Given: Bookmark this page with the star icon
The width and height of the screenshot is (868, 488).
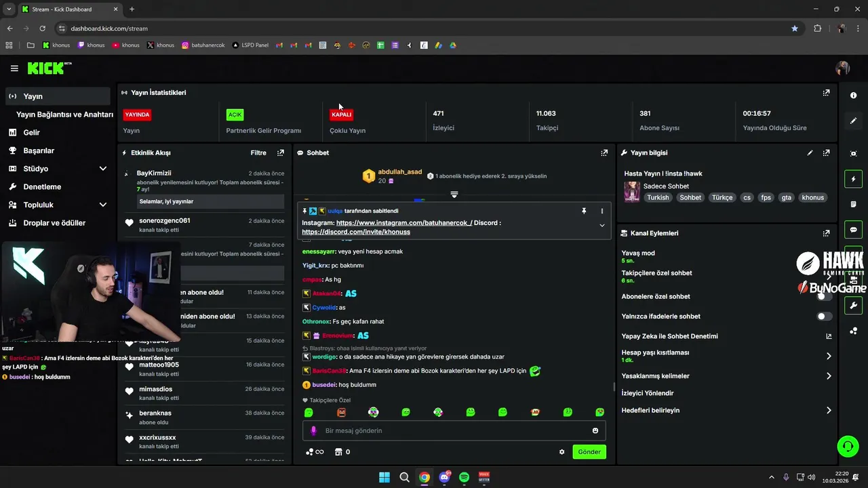Looking at the screenshot, I should pyautogui.click(x=795, y=28).
